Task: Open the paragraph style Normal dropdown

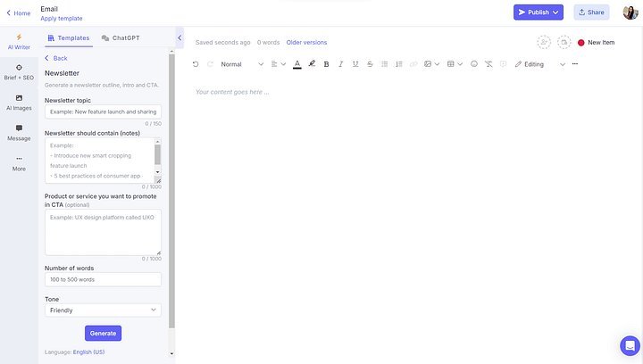Action: click(242, 64)
